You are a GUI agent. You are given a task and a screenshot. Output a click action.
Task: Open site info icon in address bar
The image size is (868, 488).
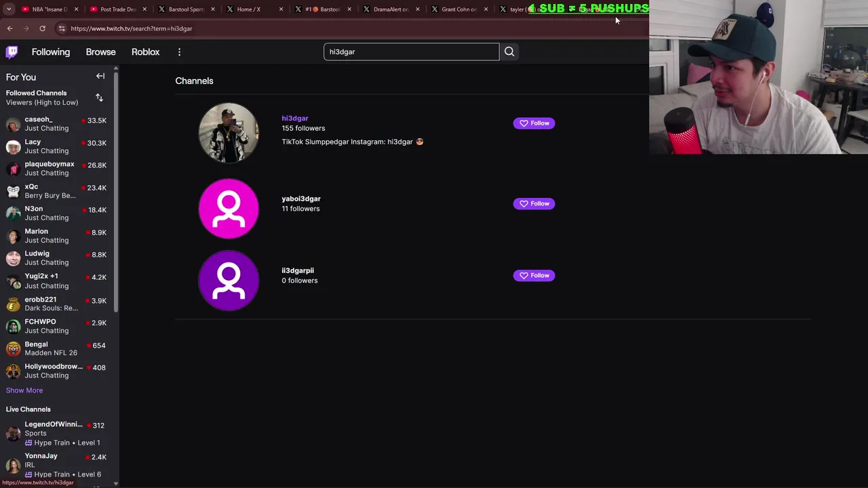(62, 28)
